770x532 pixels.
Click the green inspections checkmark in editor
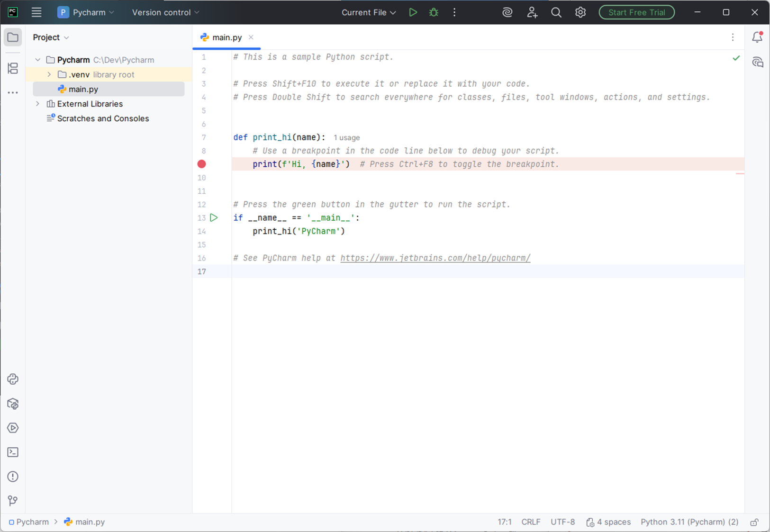coord(736,58)
